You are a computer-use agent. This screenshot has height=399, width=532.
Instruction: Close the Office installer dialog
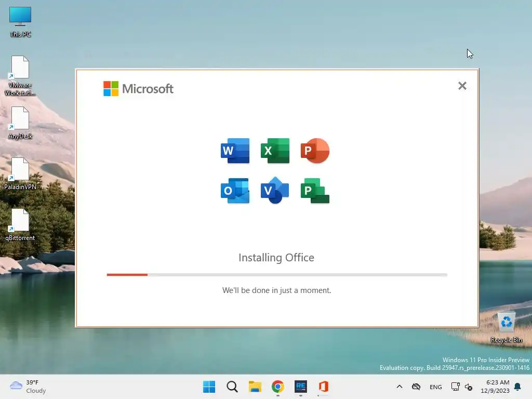click(462, 86)
